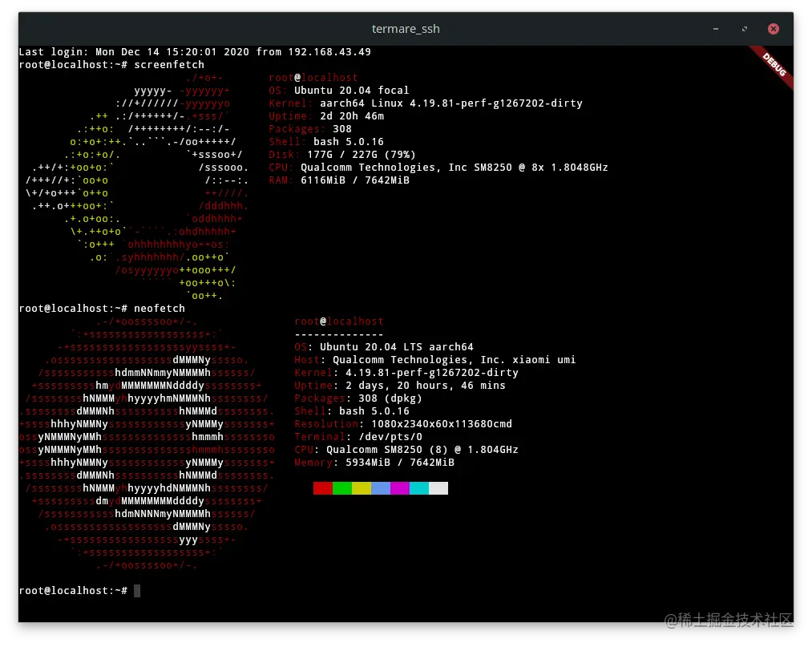This screenshot has height=647, width=812.
Task: Click the screenfetch Kernel line 'aarch64 Linux 4.19.81'
Action: (x=426, y=103)
